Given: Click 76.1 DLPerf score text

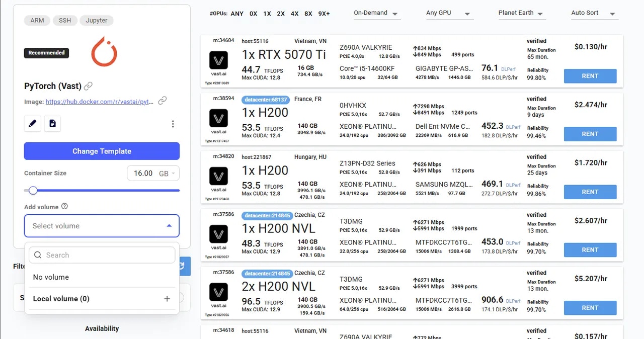Looking at the screenshot, I should [x=490, y=68].
